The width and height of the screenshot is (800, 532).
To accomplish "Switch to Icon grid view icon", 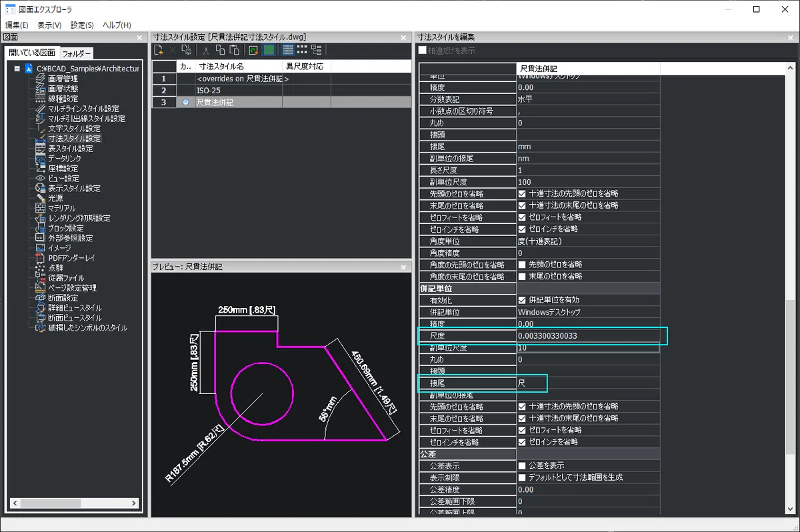I will (x=302, y=50).
